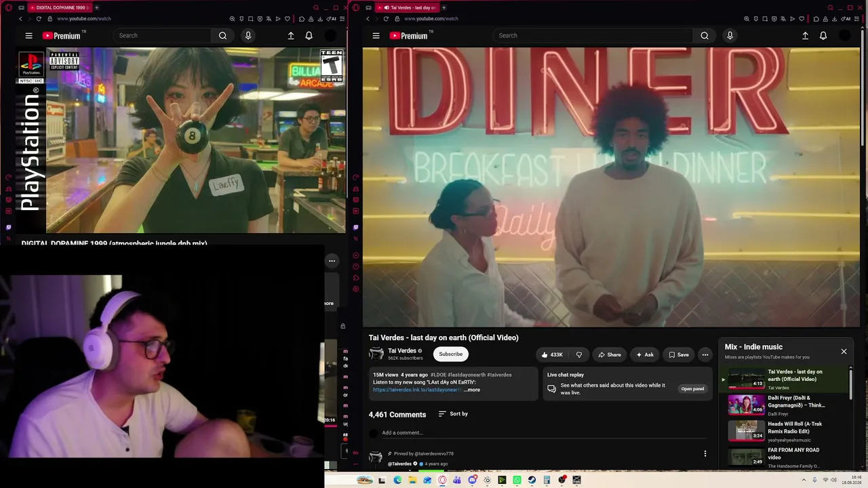
Task: Open the taiverdes.lnk.to link in the description
Action: coord(417,390)
